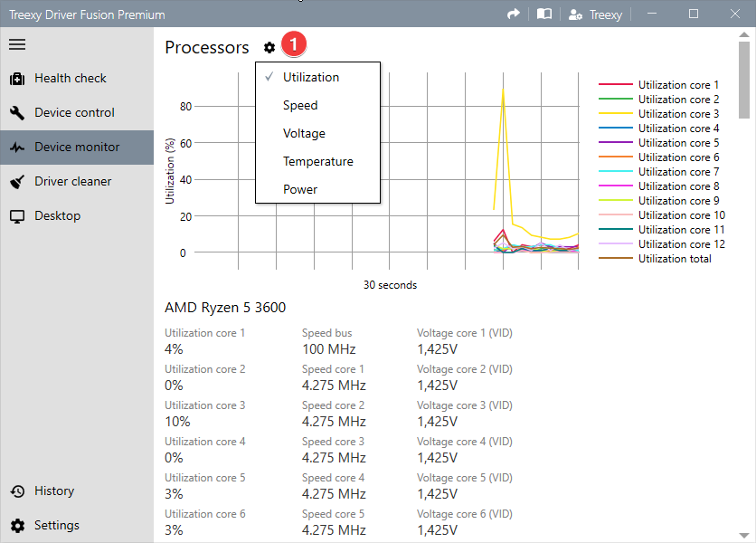Open the Processors chart options gear
Image resolution: width=756 pixels, height=543 pixels.
tap(269, 47)
